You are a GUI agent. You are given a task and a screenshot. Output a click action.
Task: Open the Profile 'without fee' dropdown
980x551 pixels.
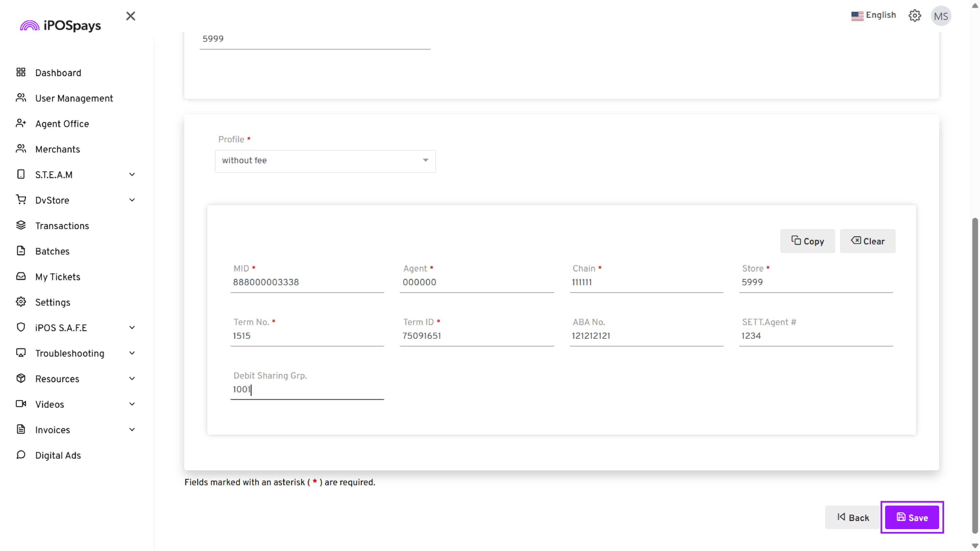click(x=325, y=161)
